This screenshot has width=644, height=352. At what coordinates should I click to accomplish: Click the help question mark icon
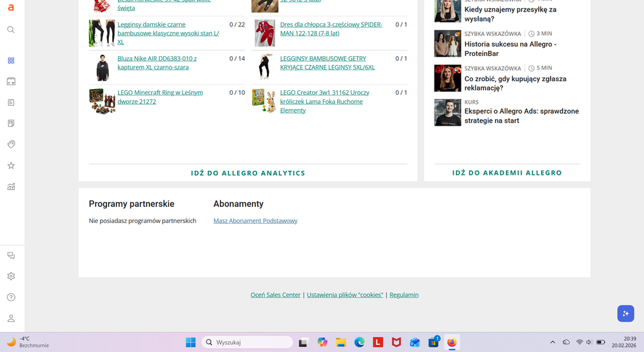click(11, 297)
